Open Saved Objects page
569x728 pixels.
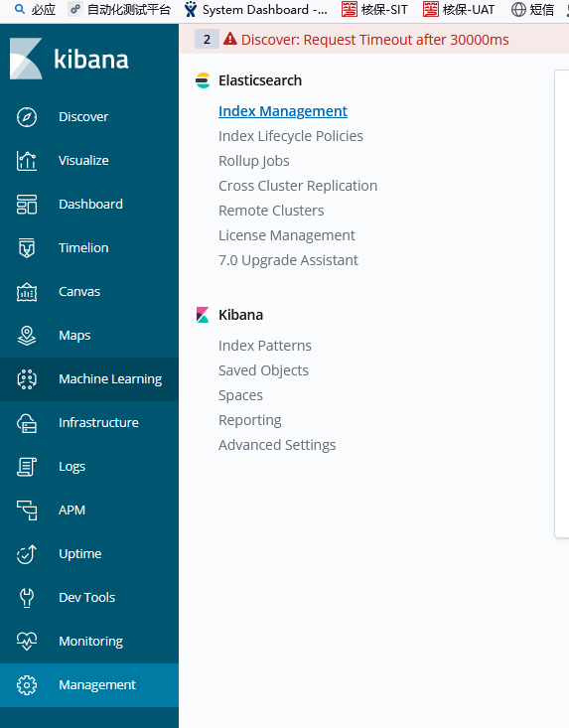[x=263, y=370]
